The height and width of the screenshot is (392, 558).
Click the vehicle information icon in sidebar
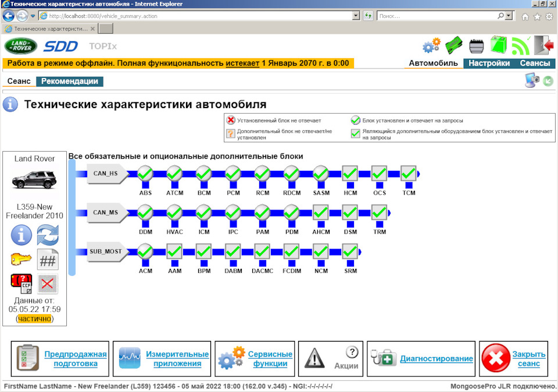pos(22,235)
